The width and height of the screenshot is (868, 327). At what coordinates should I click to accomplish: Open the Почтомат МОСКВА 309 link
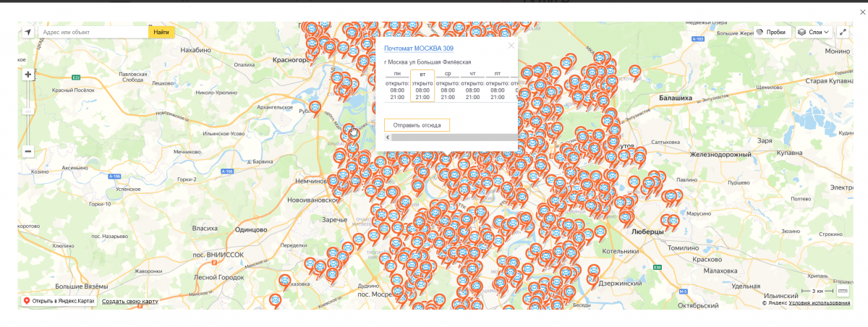[419, 48]
